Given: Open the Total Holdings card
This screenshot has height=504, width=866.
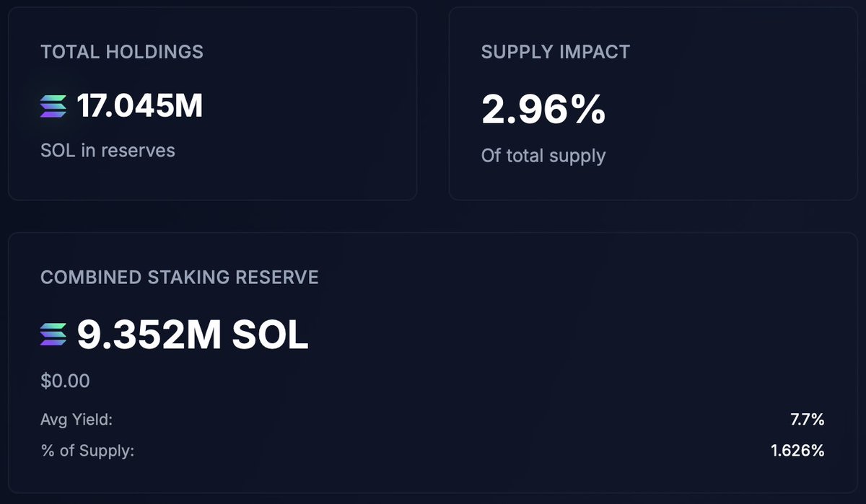Looking at the screenshot, I should [x=212, y=104].
